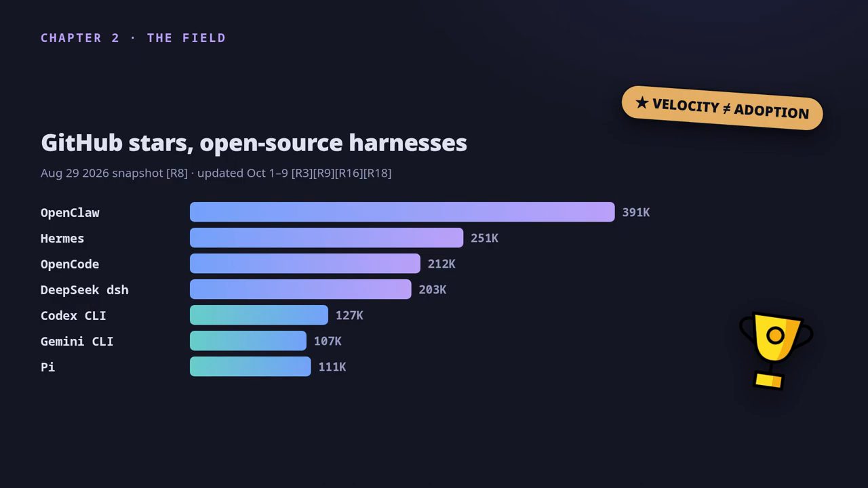Viewport: 868px width, 488px height.
Task: Click the 212K value
Action: pyautogui.click(x=441, y=264)
